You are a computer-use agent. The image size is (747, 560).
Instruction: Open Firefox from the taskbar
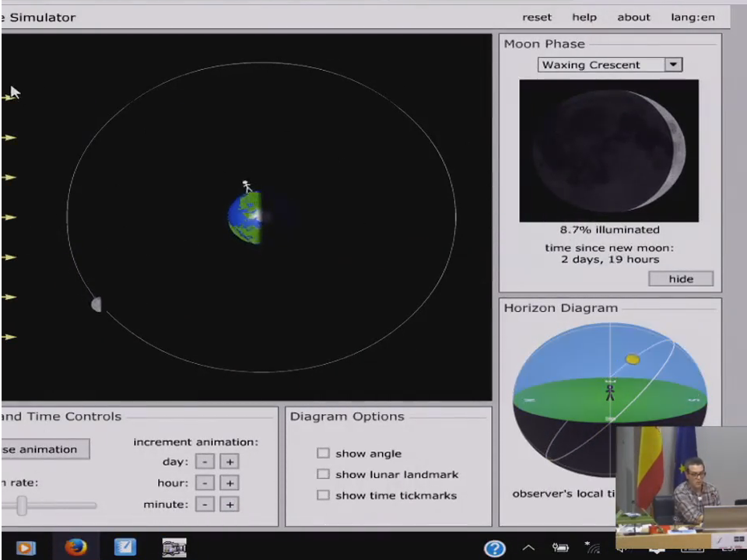click(75, 548)
